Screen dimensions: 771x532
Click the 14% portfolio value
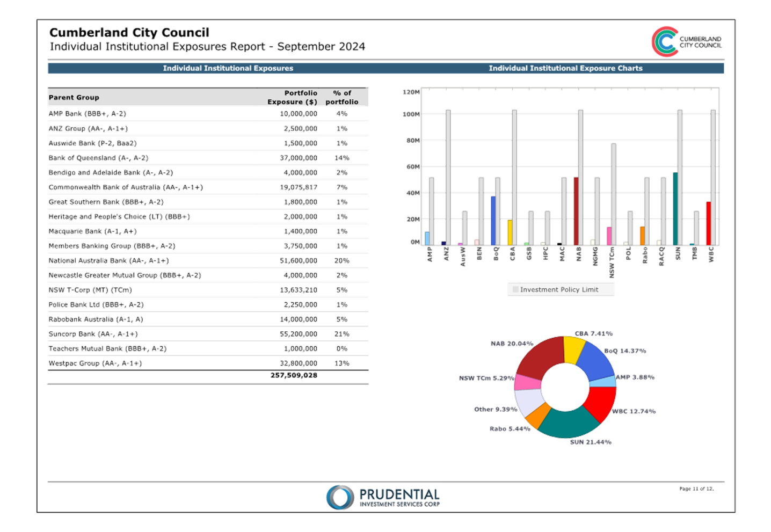[342, 158]
